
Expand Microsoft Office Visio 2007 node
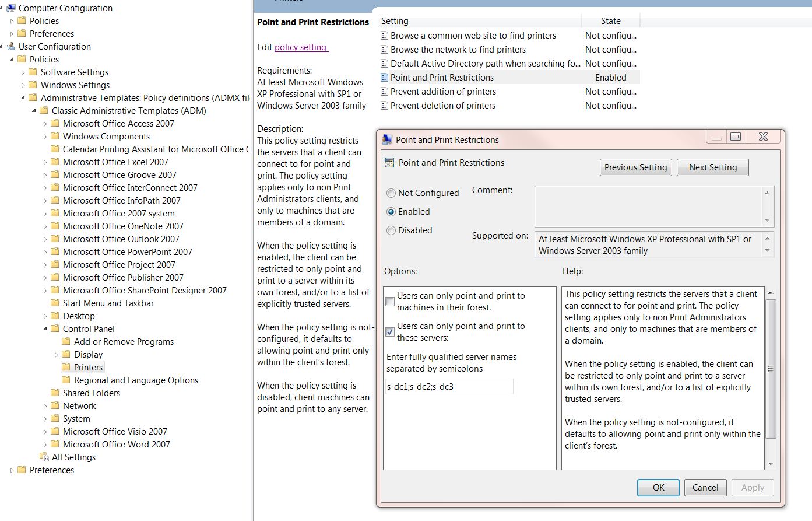[45, 432]
